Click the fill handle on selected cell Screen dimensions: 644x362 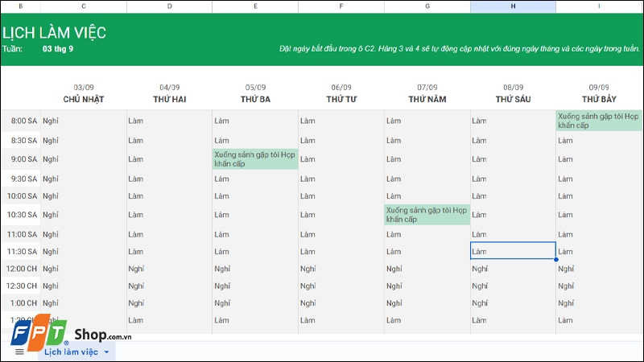[x=555, y=259]
